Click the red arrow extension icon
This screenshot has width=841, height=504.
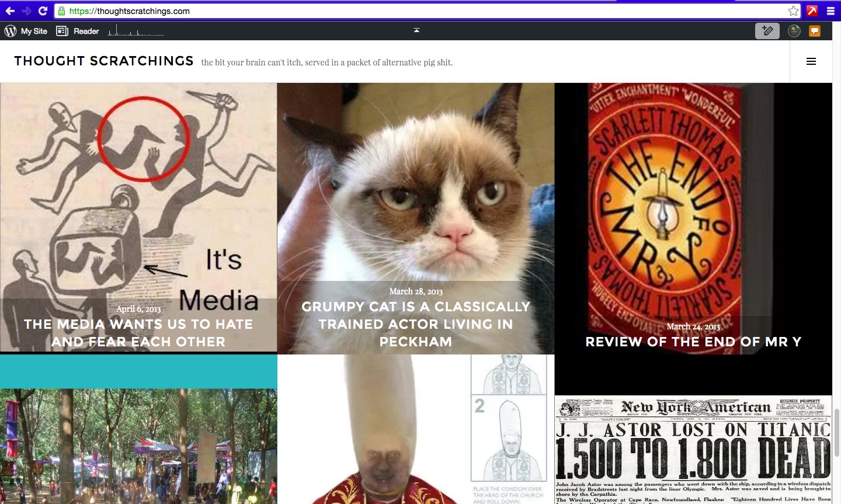(x=812, y=11)
